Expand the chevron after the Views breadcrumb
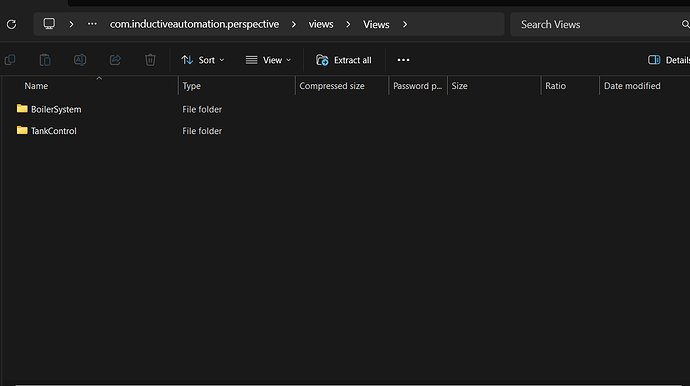 click(405, 24)
